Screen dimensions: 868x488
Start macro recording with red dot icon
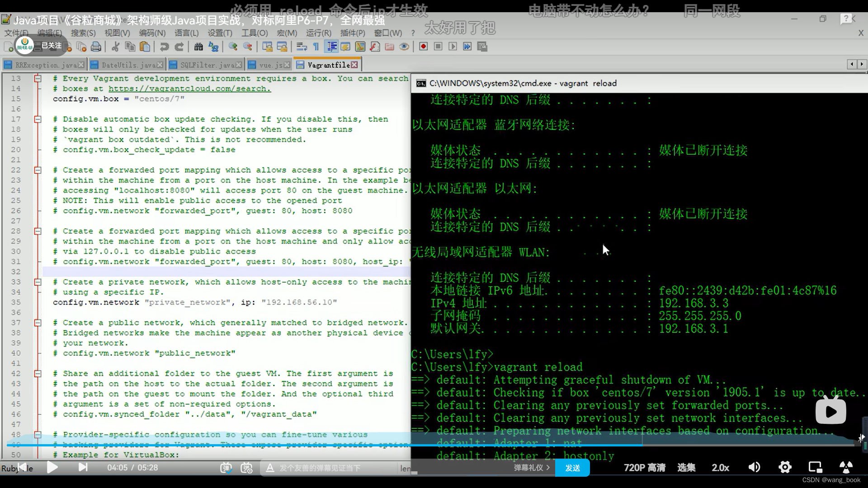point(423,47)
